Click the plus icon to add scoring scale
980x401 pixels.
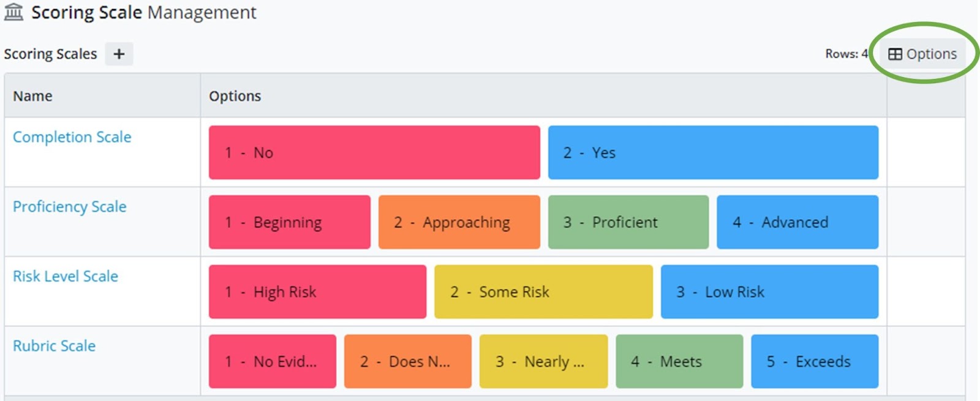click(119, 54)
